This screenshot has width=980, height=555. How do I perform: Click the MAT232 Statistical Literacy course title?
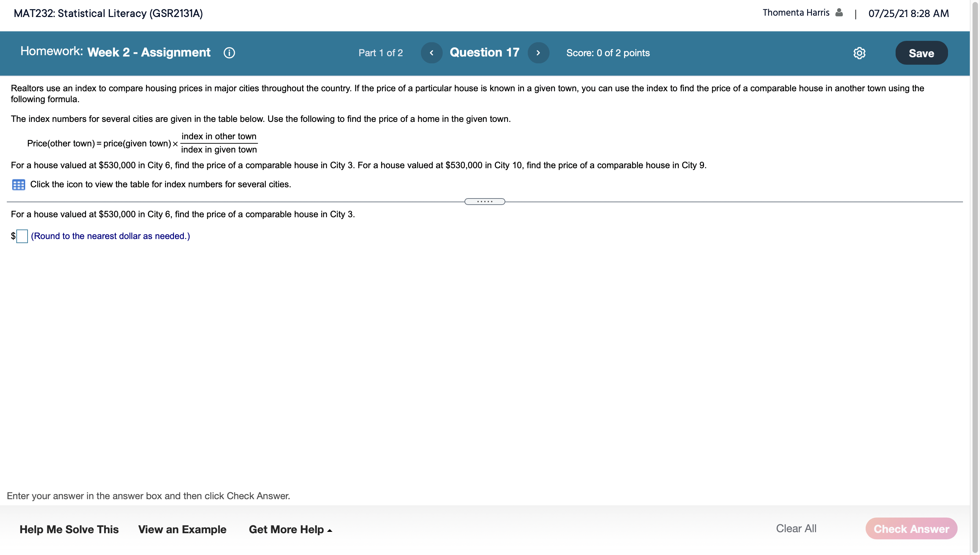coord(108,13)
